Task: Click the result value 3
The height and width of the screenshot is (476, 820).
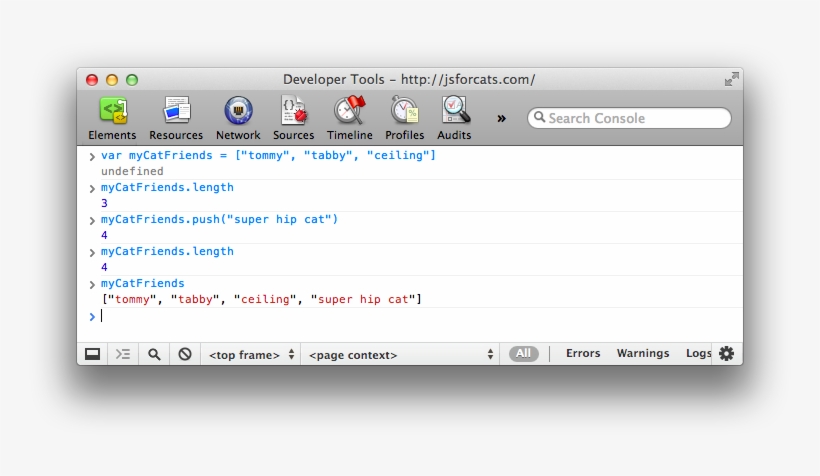Action: pos(104,203)
